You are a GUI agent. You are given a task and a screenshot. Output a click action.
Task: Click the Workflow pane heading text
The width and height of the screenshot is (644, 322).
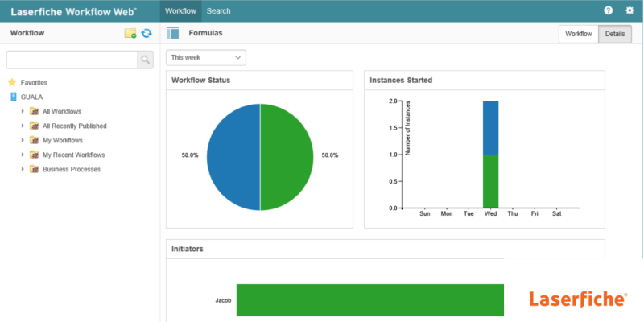(x=27, y=33)
